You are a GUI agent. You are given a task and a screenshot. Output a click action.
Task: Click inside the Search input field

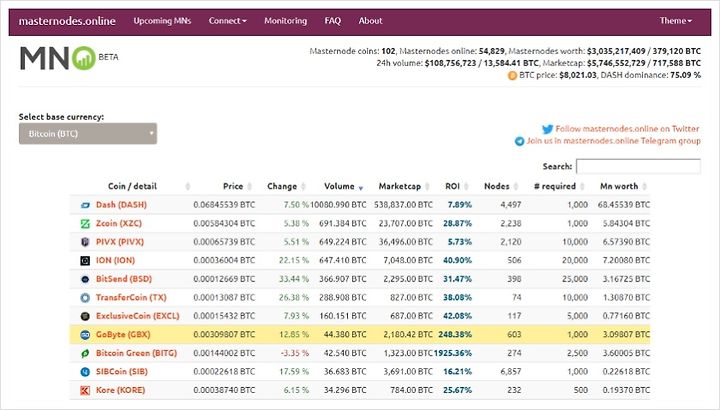(x=638, y=166)
